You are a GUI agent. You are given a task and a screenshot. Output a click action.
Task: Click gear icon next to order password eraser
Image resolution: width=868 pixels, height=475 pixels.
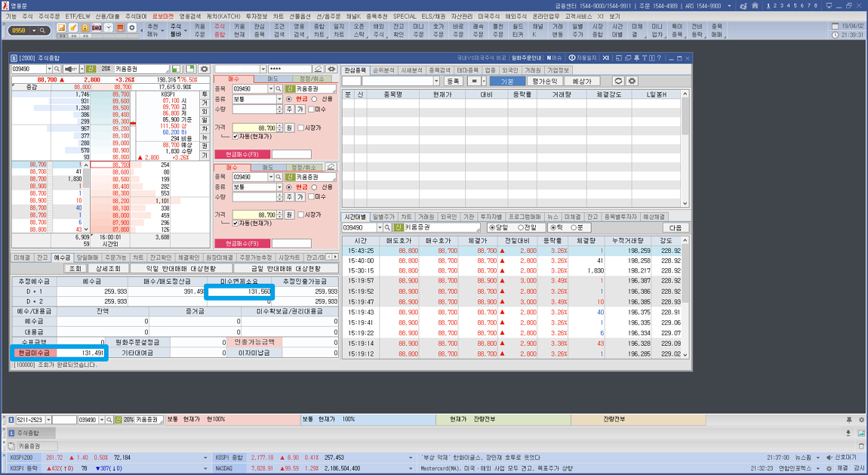point(331,69)
